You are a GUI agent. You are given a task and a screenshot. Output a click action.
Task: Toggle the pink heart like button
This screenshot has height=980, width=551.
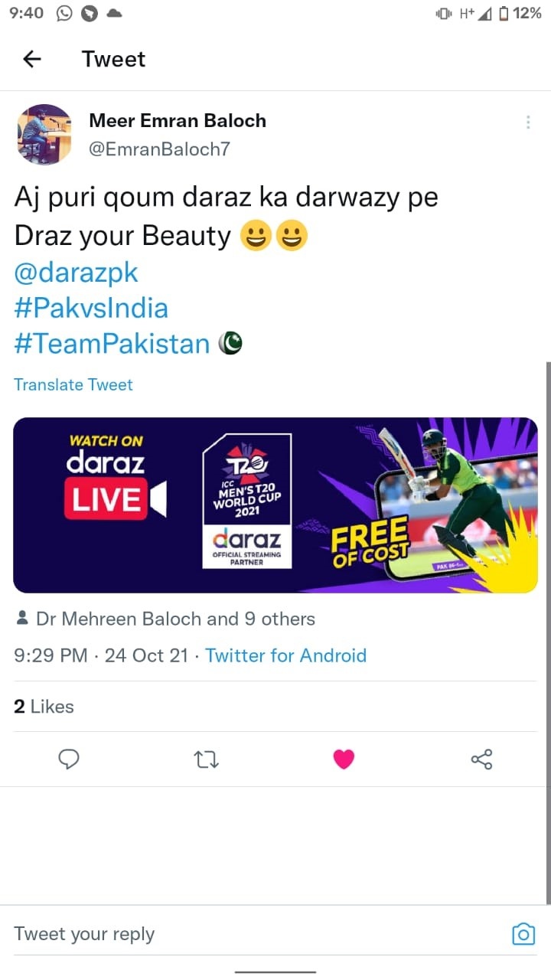[344, 759]
